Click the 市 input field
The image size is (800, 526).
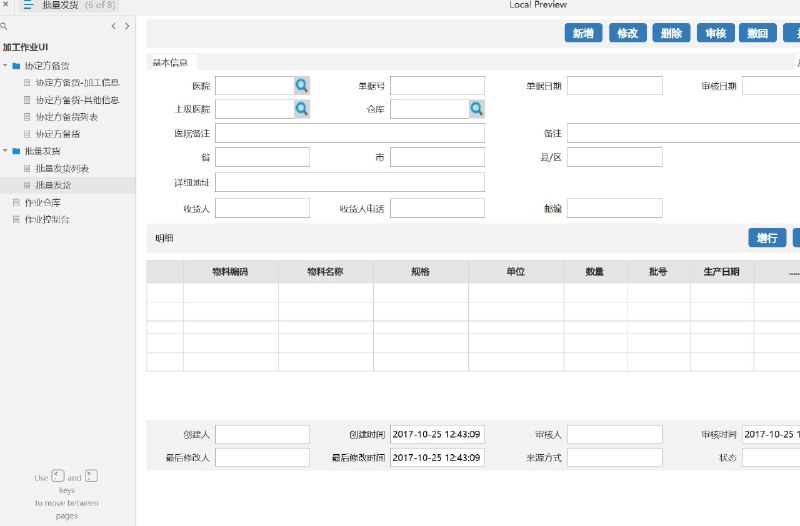click(x=437, y=157)
